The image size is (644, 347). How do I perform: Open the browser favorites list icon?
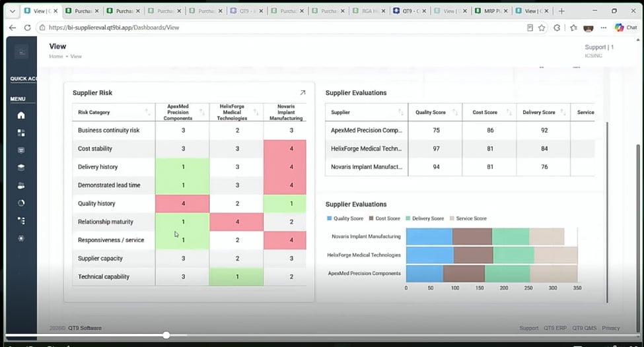coord(573,28)
